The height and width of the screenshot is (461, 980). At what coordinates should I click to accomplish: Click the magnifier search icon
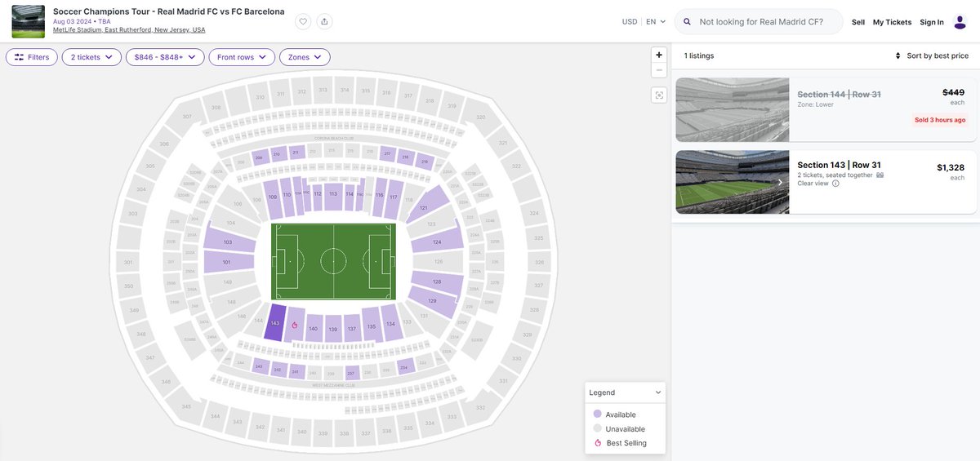688,22
